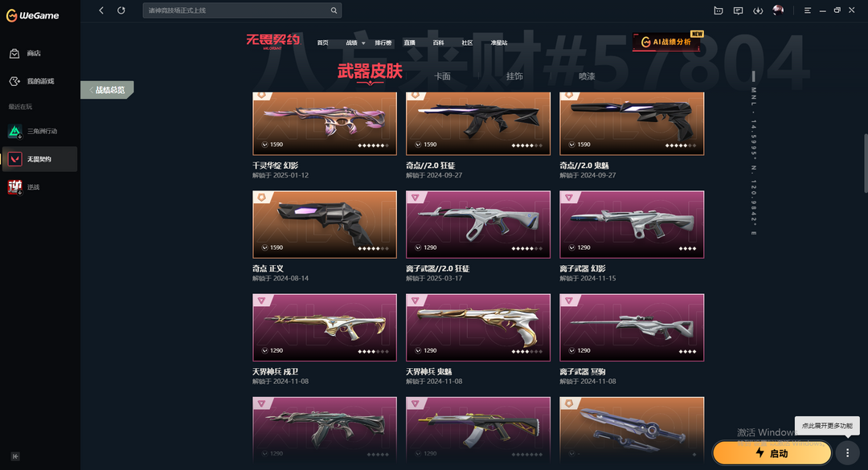Open the AI战绩分析 banner button
The image size is (868, 470).
(x=666, y=42)
